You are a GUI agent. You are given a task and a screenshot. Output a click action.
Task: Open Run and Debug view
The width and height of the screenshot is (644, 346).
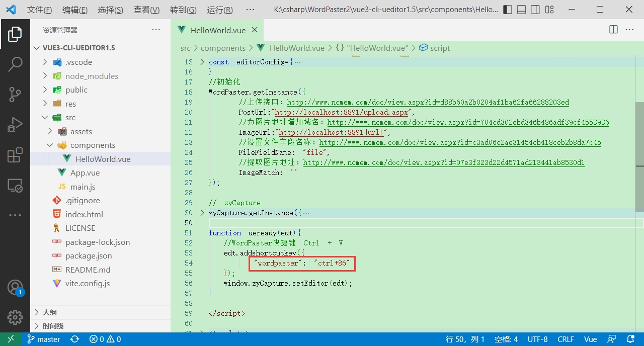(x=15, y=124)
